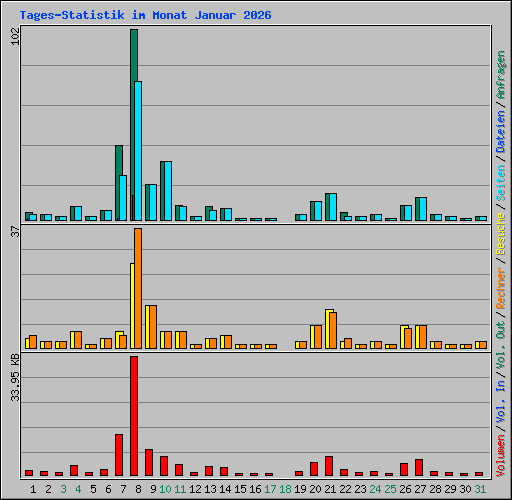
Task: Click the "Volumen" legend label
Action: [x=501, y=456]
